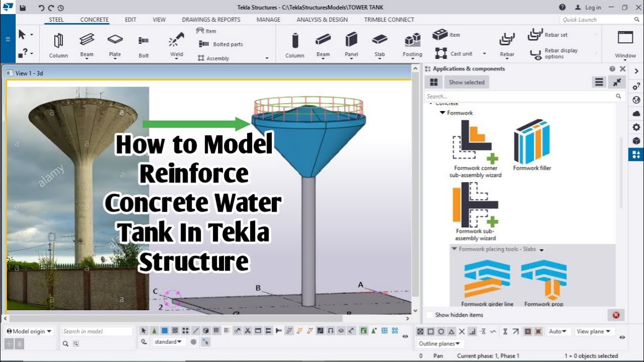
Task: Open the View plane dropdown
Action: point(595,331)
